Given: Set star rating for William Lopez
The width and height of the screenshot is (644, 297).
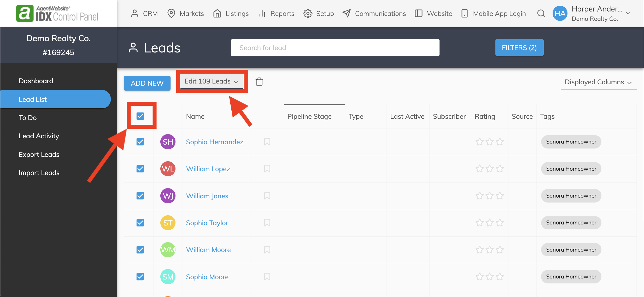Looking at the screenshot, I should (x=490, y=169).
